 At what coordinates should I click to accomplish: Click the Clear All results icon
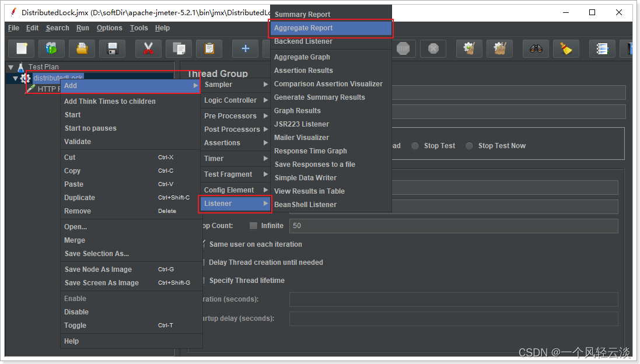[x=499, y=48]
